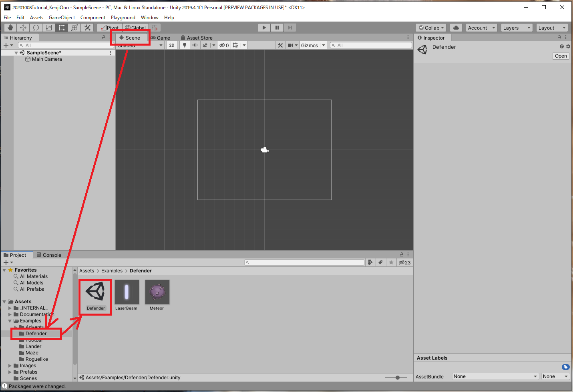Step one frame forward
Viewport: 573px width, 392px height.
click(x=290, y=28)
